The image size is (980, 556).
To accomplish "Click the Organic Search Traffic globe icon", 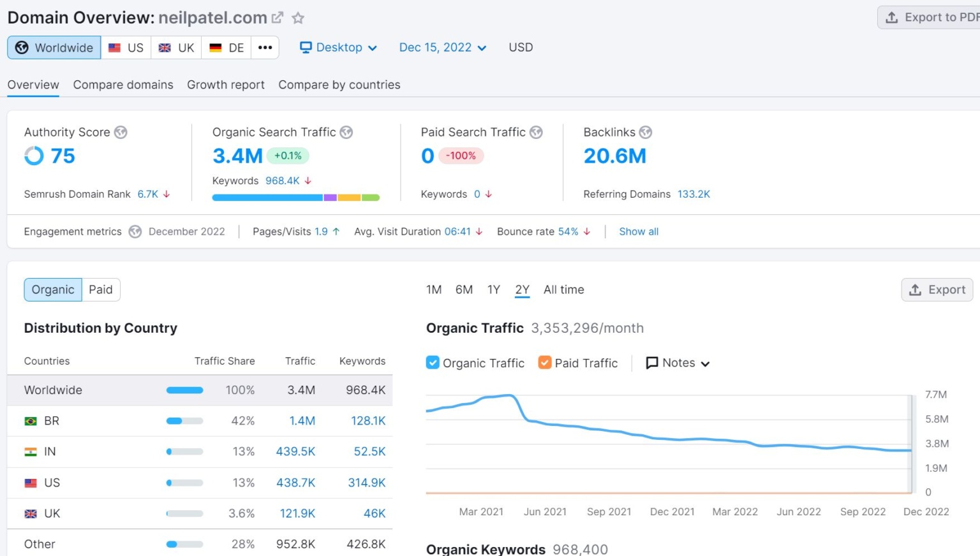I will [346, 132].
